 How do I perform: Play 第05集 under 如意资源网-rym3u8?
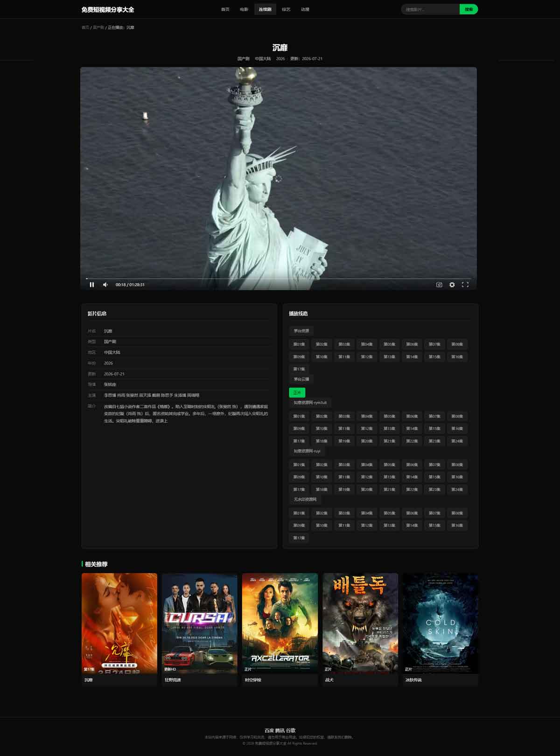(389, 416)
